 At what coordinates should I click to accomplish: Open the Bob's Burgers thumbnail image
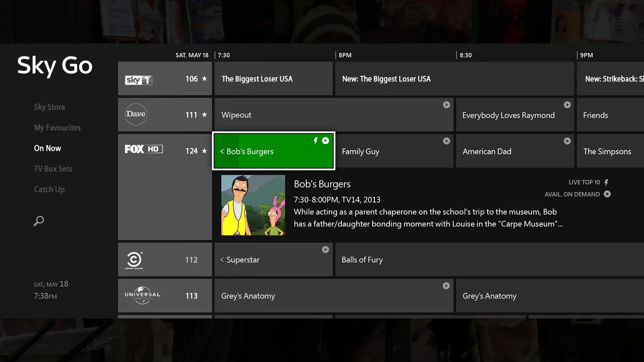coord(253,205)
